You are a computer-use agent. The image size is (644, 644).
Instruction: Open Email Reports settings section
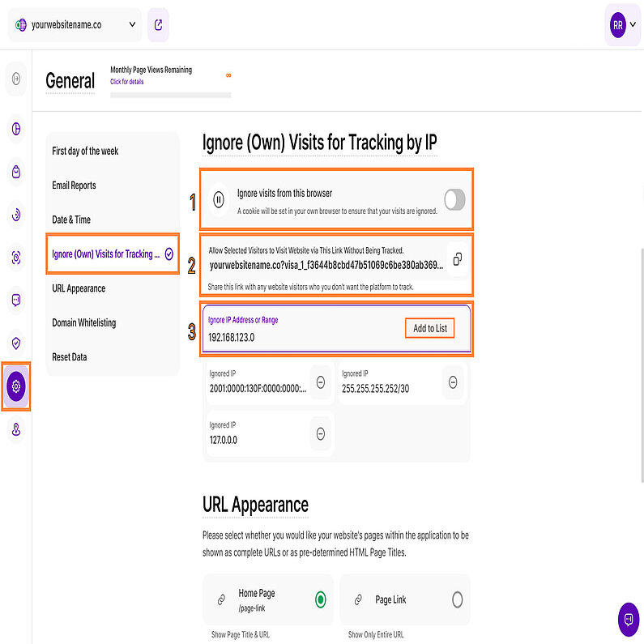(74, 186)
